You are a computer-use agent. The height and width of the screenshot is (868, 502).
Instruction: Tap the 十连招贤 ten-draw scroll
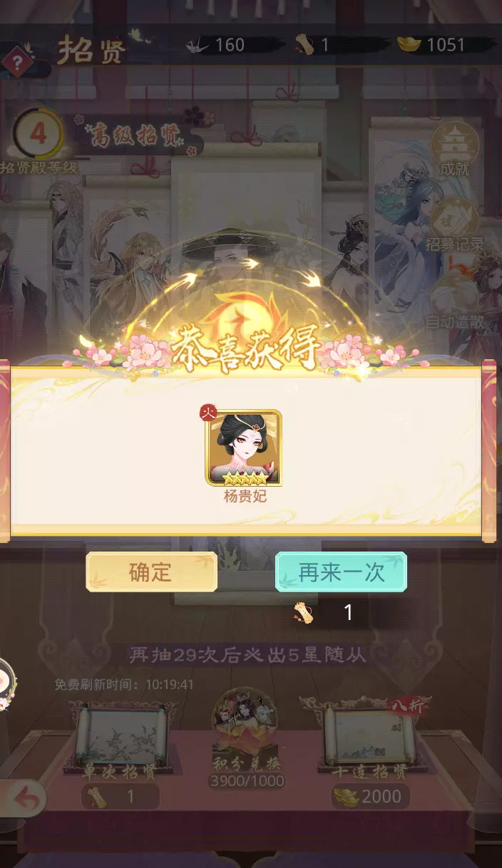click(369, 737)
